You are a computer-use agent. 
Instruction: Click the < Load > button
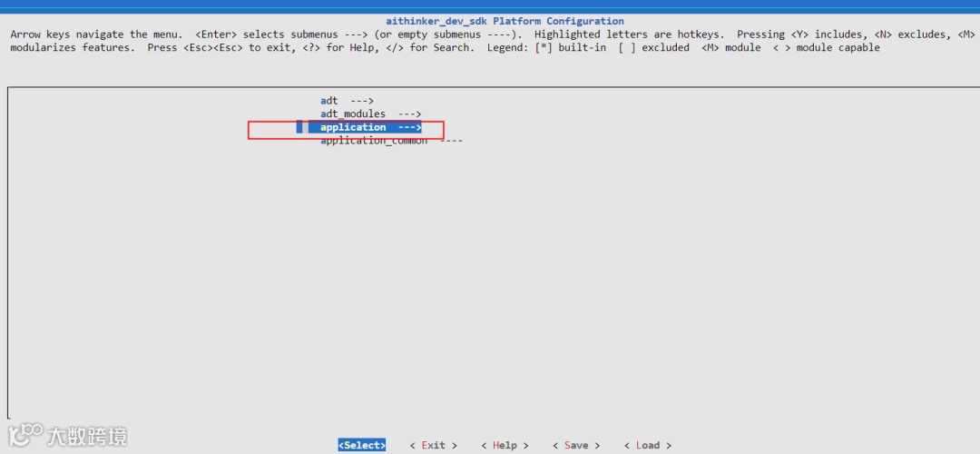tap(648, 445)
